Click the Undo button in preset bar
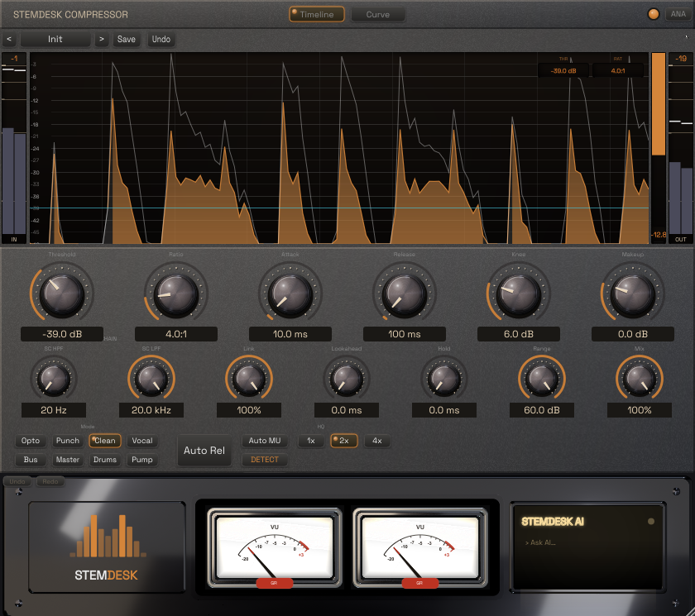The image size is (695, 616). coord(161,39)
